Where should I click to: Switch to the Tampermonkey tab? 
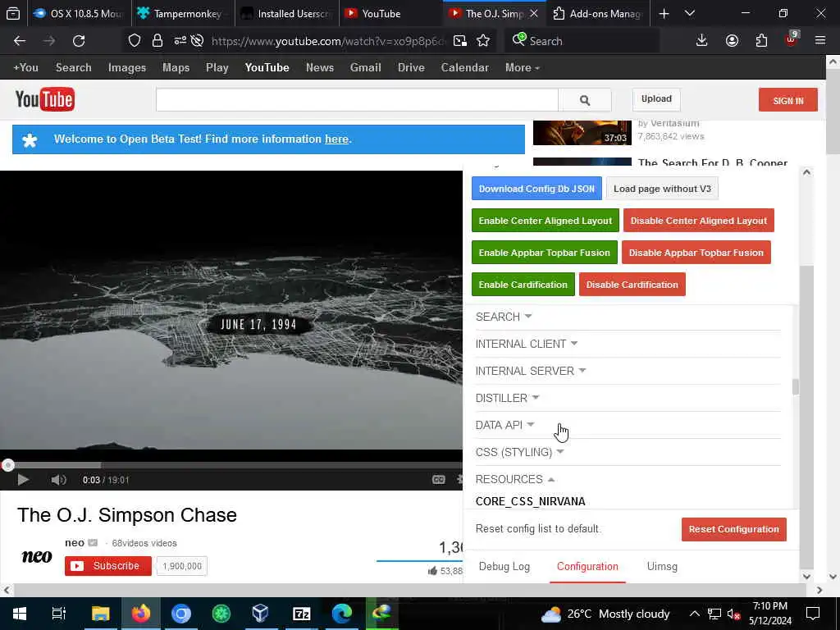(x=183, y=14)
